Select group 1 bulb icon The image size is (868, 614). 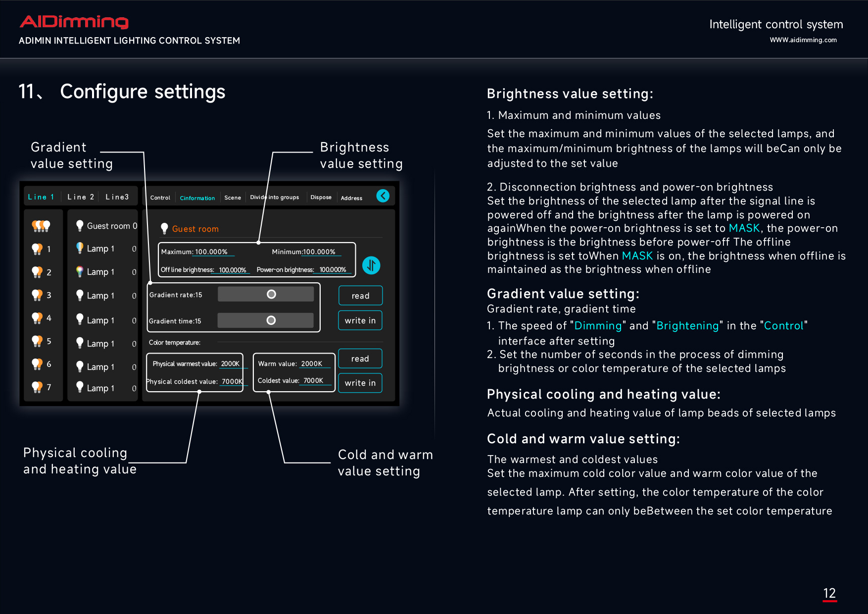tap(37, 249)
